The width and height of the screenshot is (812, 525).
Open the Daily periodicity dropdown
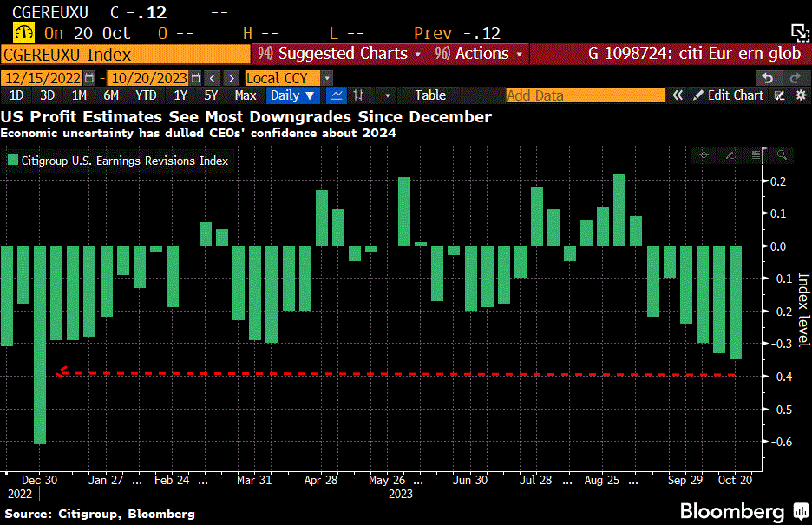[292, 95]
